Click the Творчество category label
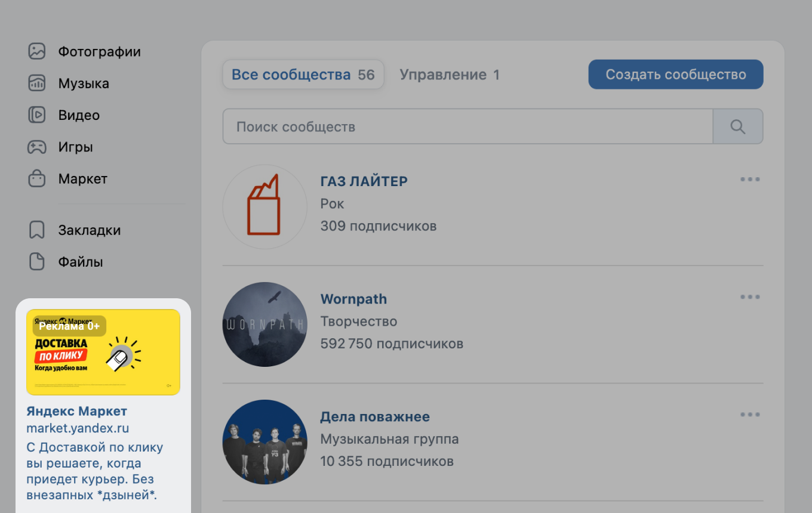The height and width of the screenshot is (513, 812). [359, 322]
